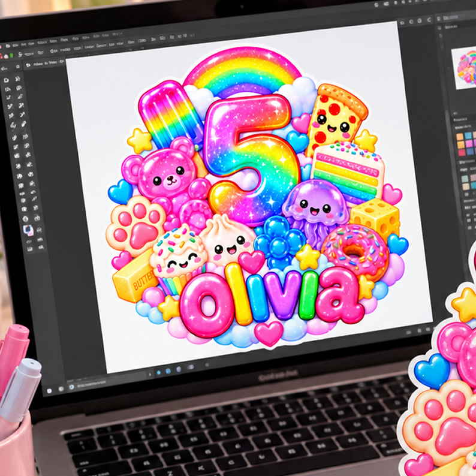Select the first tool at the toolbox top
Viewport: 476px width, 476px height.
[x=7, y=80]
